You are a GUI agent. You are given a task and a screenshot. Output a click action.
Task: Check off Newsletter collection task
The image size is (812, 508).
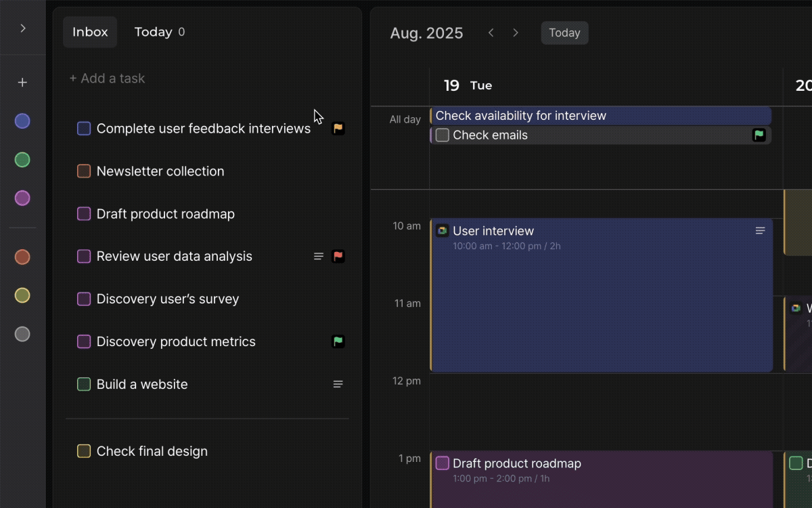tap(84, 171)
